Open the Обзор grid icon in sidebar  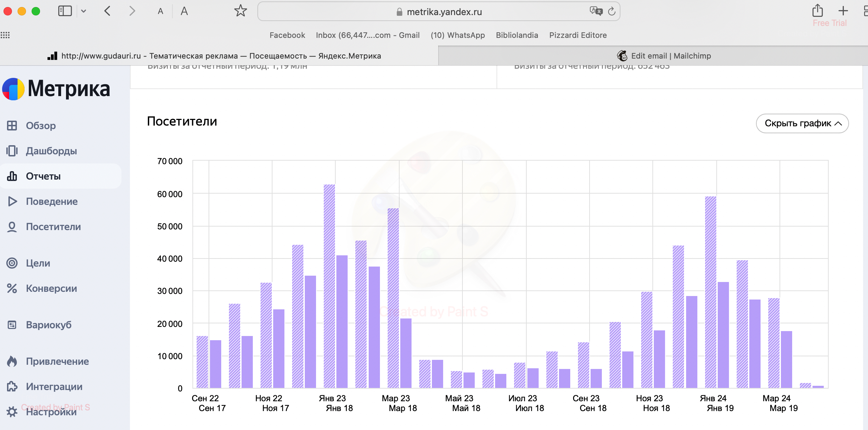coord(12,126)
